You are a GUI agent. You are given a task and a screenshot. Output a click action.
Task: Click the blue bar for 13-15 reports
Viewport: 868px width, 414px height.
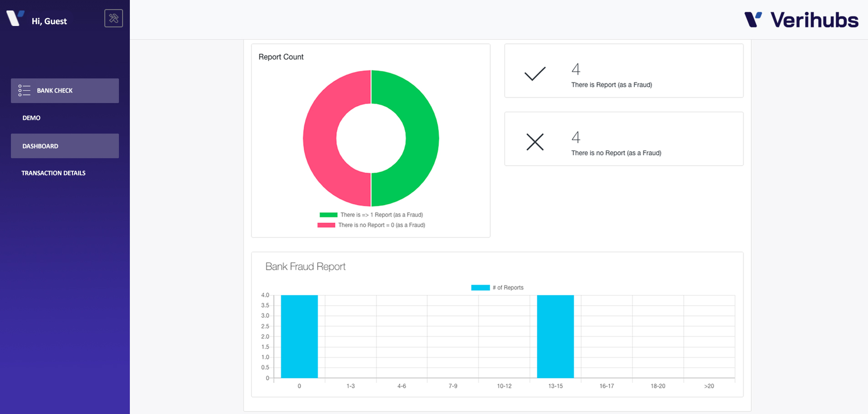tap(555, 336)
